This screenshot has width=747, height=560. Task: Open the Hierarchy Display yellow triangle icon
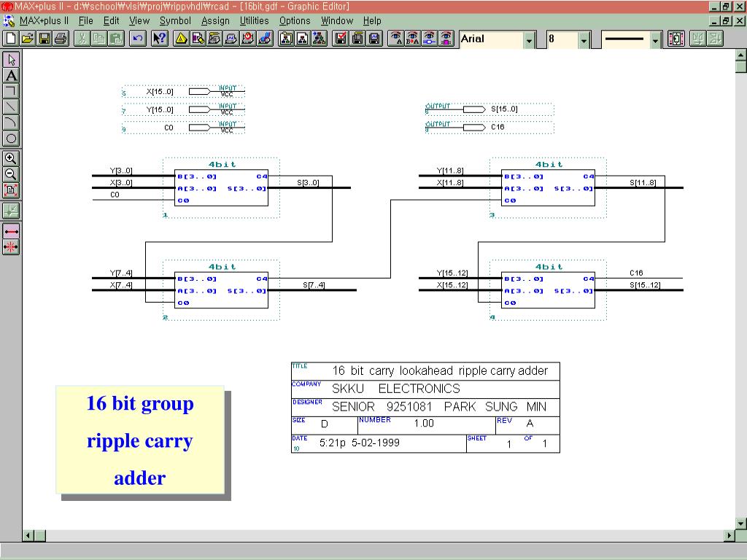click(x=181, y=39)
